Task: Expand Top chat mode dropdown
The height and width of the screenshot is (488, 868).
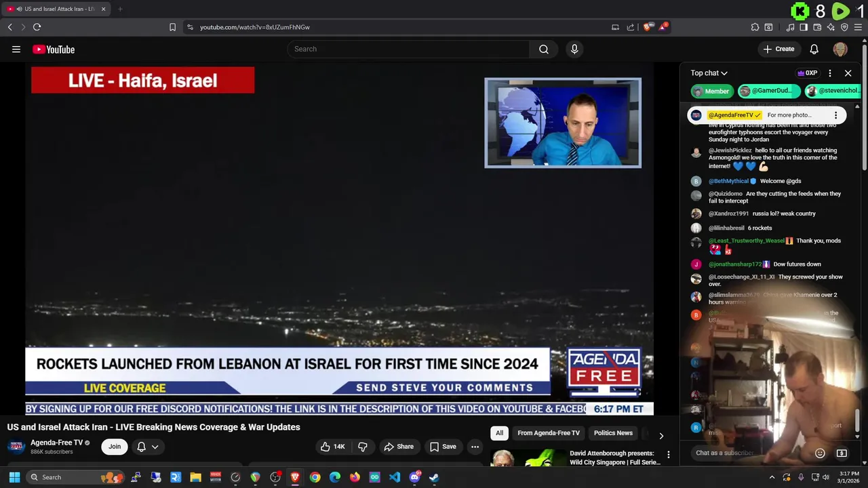Action: (x=709, y=73)
